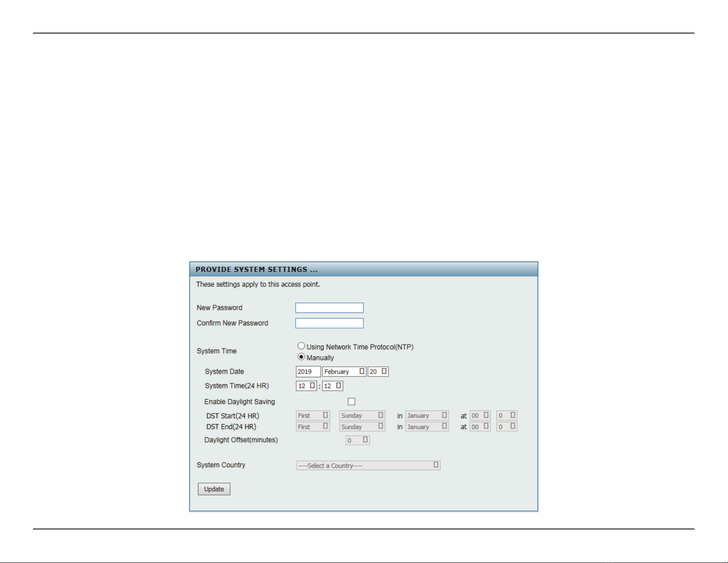This screenshot has width=728, height=563.
Task: Open DST Start minute dropdown showing 0
Action: click(507, 415)
